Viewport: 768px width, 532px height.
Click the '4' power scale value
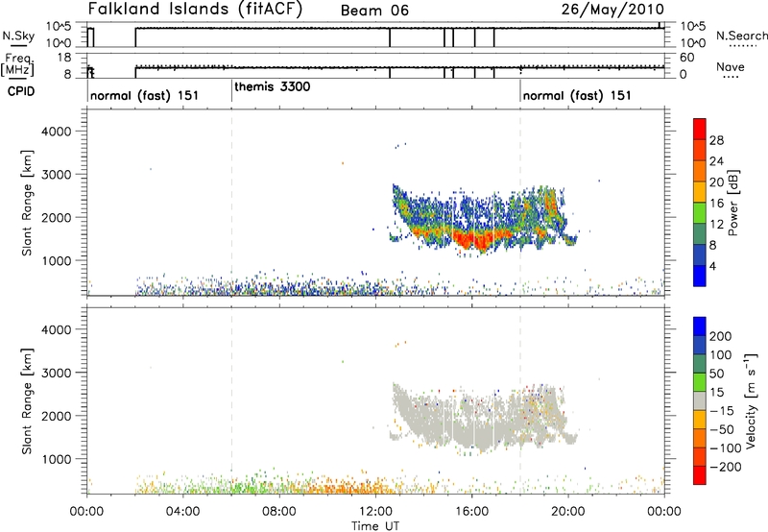tap(712, 266)
